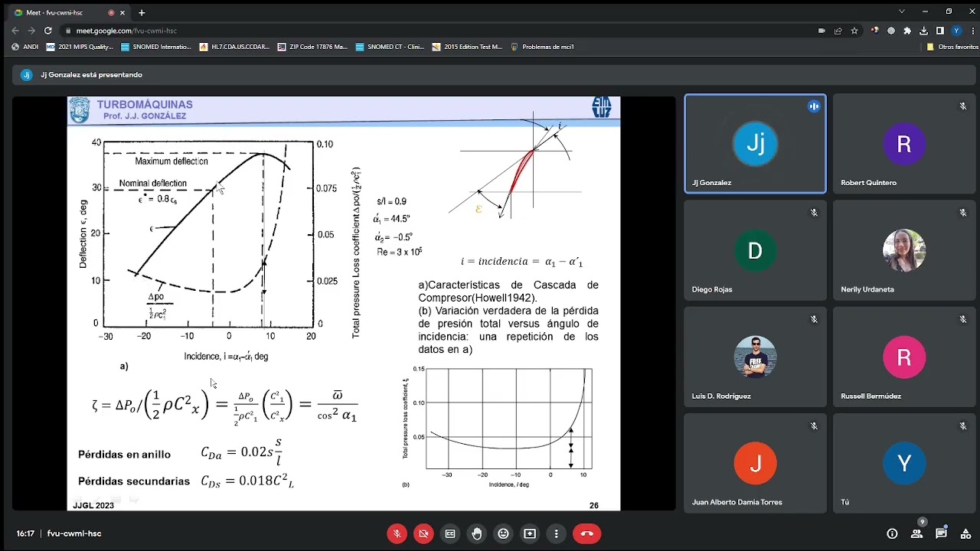Raise hand in the meeting
Image resolution: width=980 pixels, height=551 pixels.
point(477,534)
